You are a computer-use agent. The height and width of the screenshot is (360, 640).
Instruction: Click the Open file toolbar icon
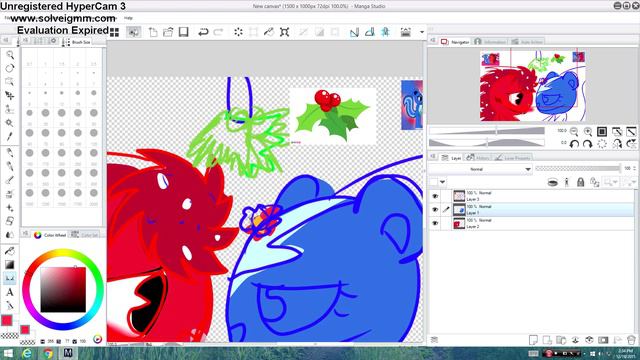(168, 32)
